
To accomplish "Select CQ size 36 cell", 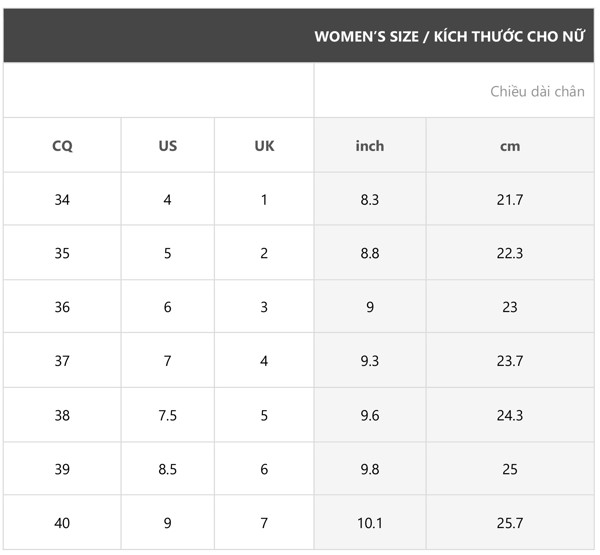I will tap(62, 308).
